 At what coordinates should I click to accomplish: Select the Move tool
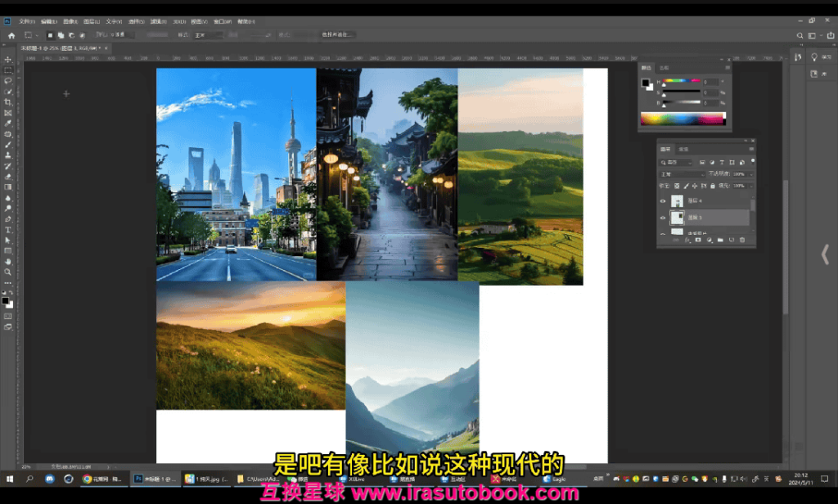point(8,60)
